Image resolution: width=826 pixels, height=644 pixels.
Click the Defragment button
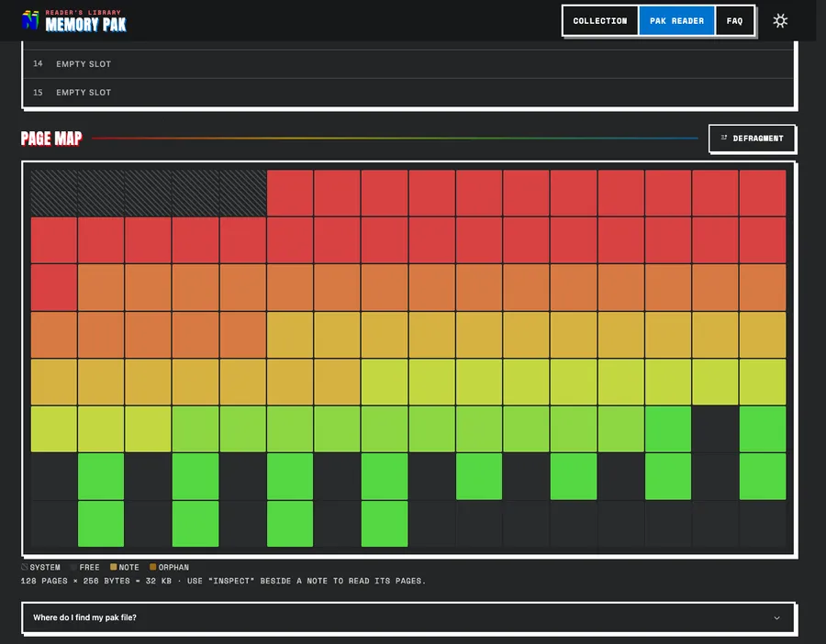[752, 139]
